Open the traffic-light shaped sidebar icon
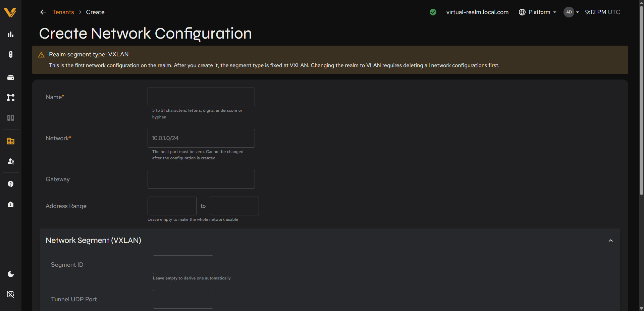Viewport: 644px width, 311px height. [x=11, y=54]
